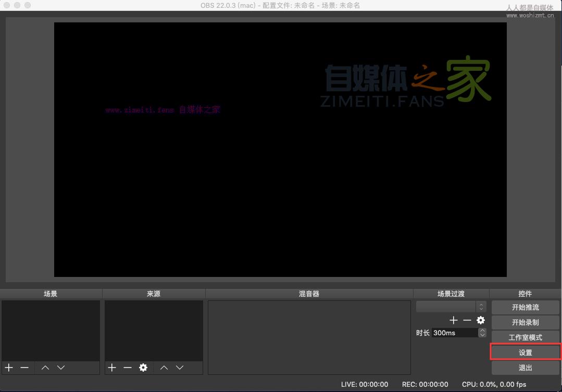Open source properties via the 来源 gear icon
This screenshot has width=562, height=392.
pyautogui.click(x=143, y=368)
